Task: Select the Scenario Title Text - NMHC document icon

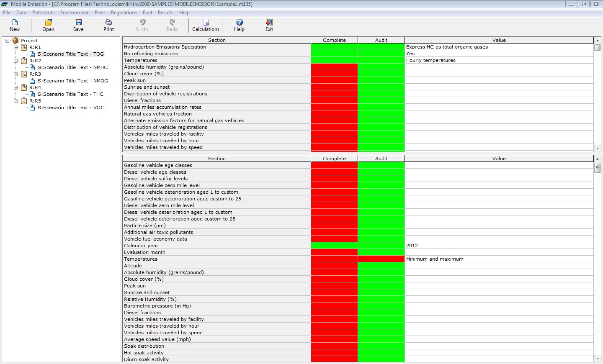Action: (x=32, y=67)
